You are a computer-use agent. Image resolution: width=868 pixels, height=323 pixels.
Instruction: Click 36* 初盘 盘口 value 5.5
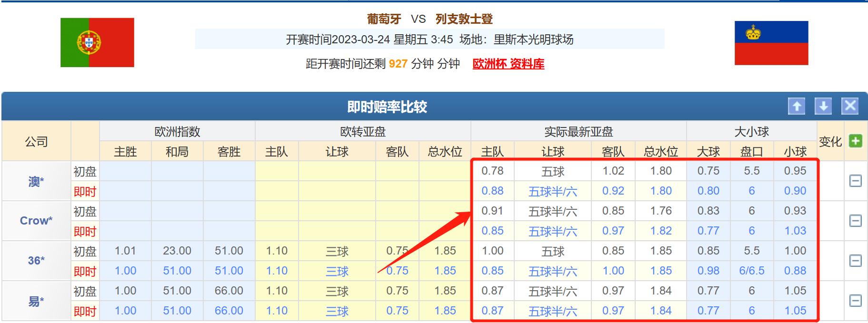752,251
